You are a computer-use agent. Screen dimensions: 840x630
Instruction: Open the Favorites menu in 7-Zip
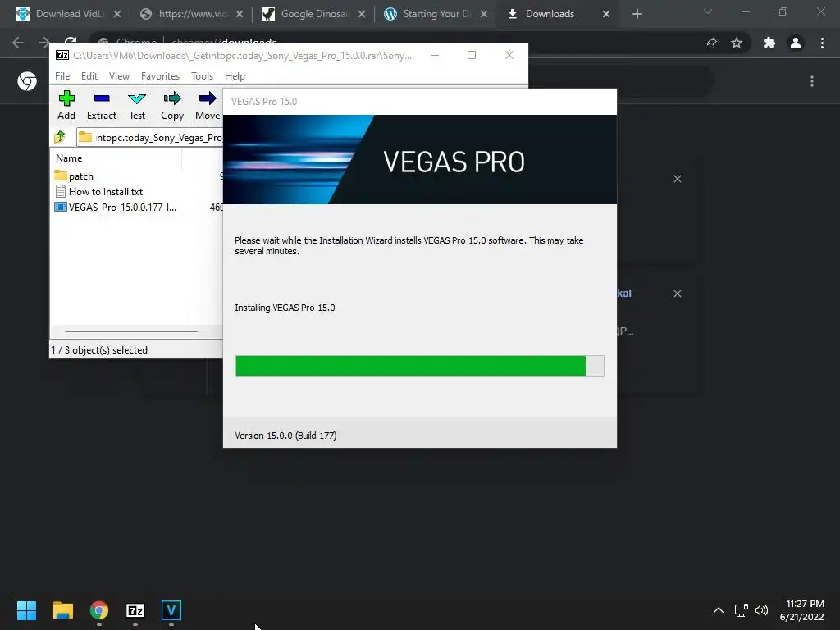(x=160, y=76)
